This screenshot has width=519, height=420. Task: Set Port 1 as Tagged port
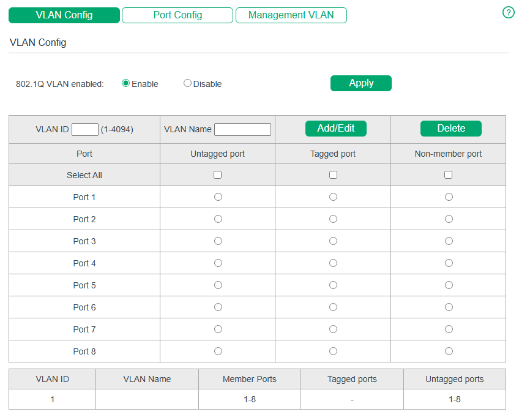(334, 197)
